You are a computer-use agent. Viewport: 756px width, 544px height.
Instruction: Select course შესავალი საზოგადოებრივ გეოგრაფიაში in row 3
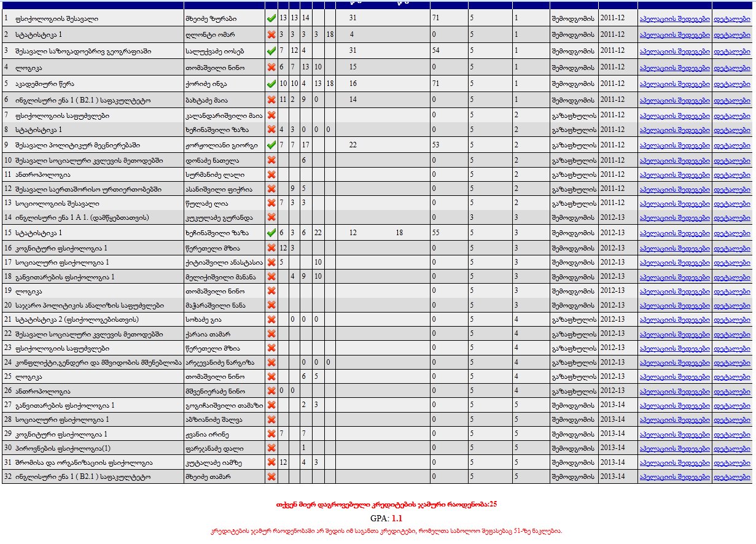pos(82,50)
